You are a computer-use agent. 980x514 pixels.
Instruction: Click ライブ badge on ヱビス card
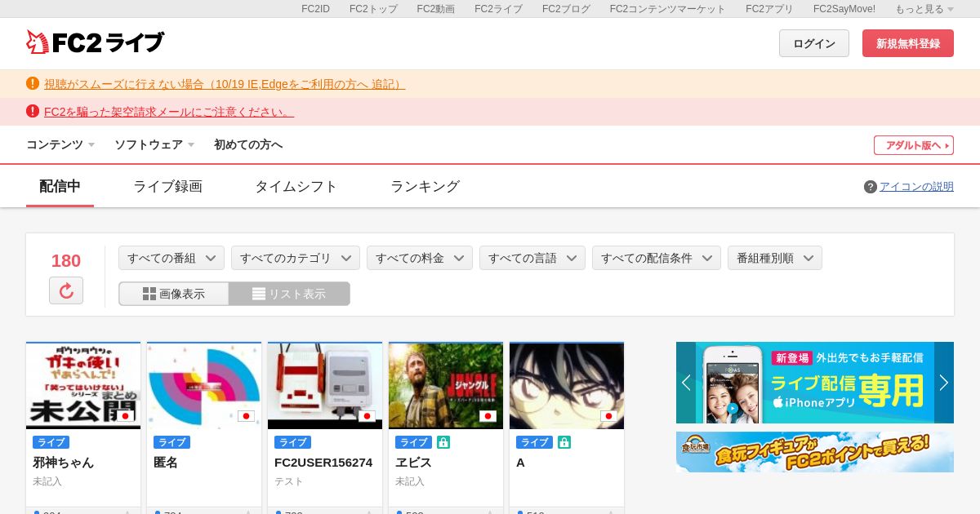coord(413,442)
